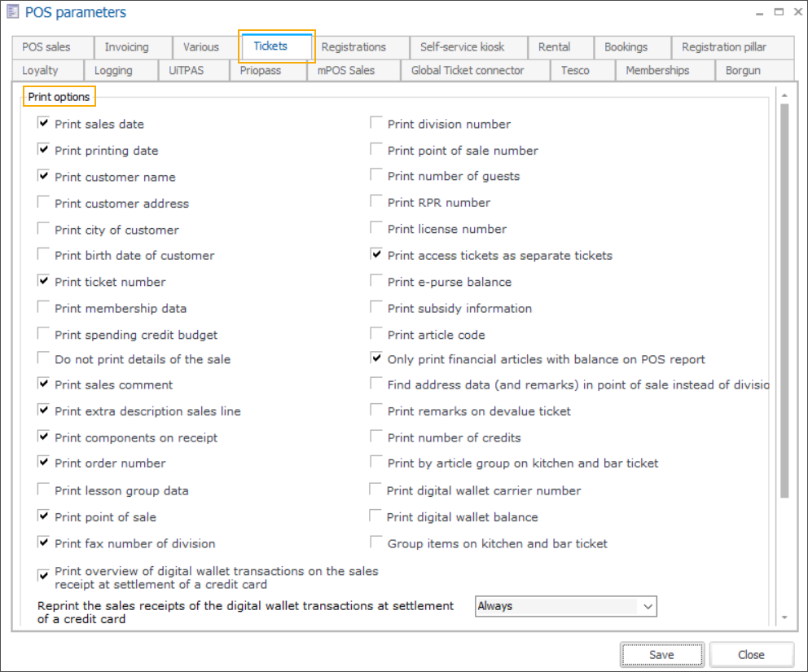Enable Print customer address checkbox
808x672 pixels.
[43, 203]
